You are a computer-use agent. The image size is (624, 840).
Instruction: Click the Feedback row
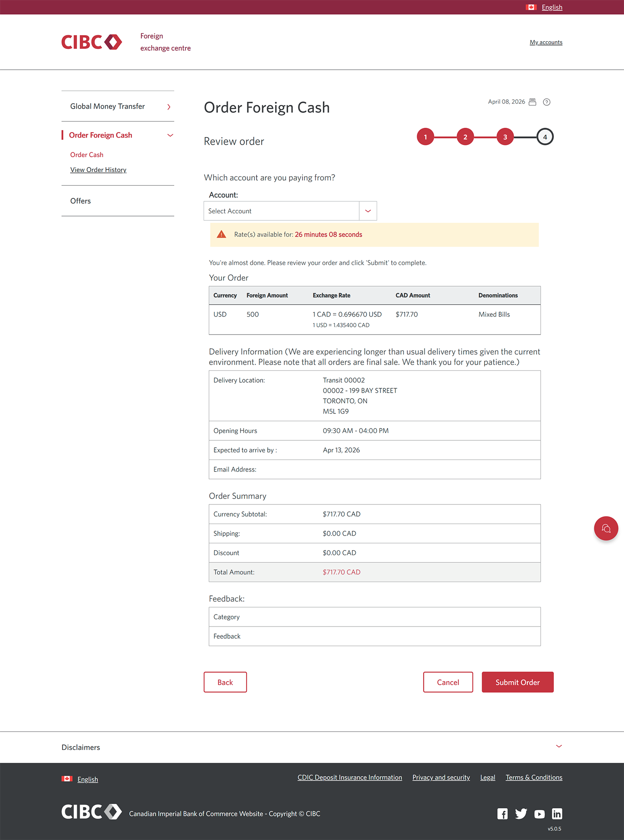tap(375, 636)
